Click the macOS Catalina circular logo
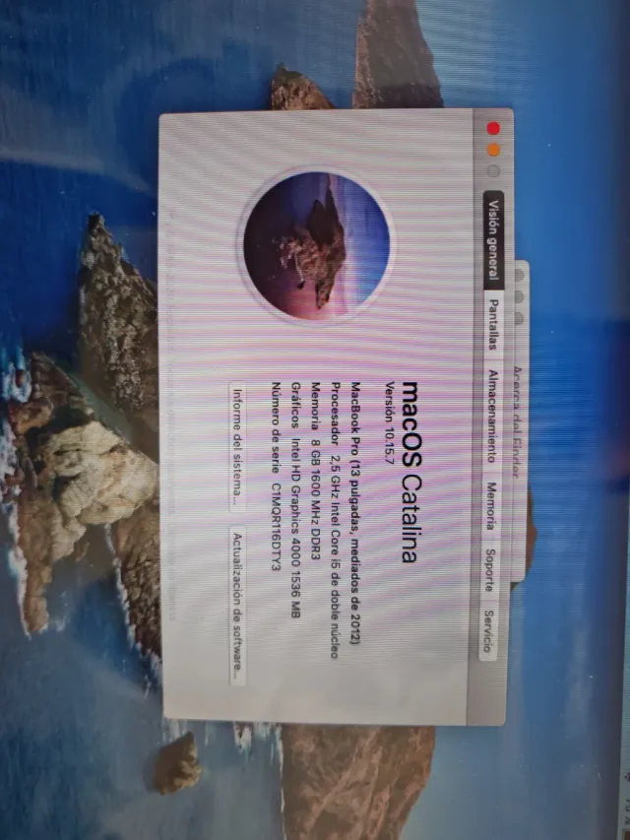The height and width of the screenshot is (840, 630). (316, 245)
